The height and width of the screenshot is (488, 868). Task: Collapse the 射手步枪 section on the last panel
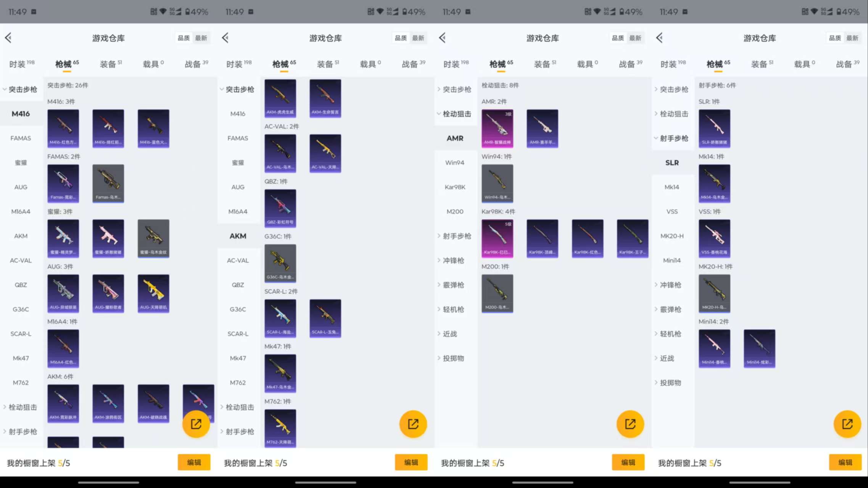click(x=672, y=138)
